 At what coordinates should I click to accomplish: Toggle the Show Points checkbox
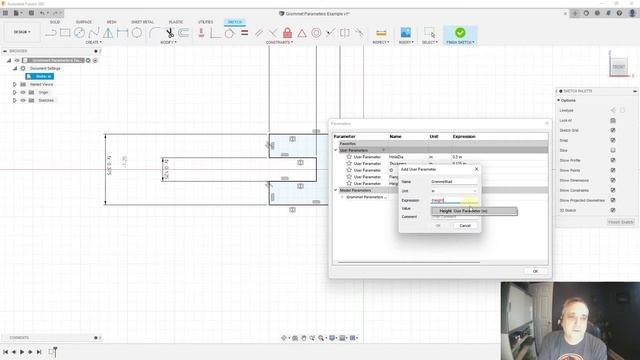(x=613, y=170)
